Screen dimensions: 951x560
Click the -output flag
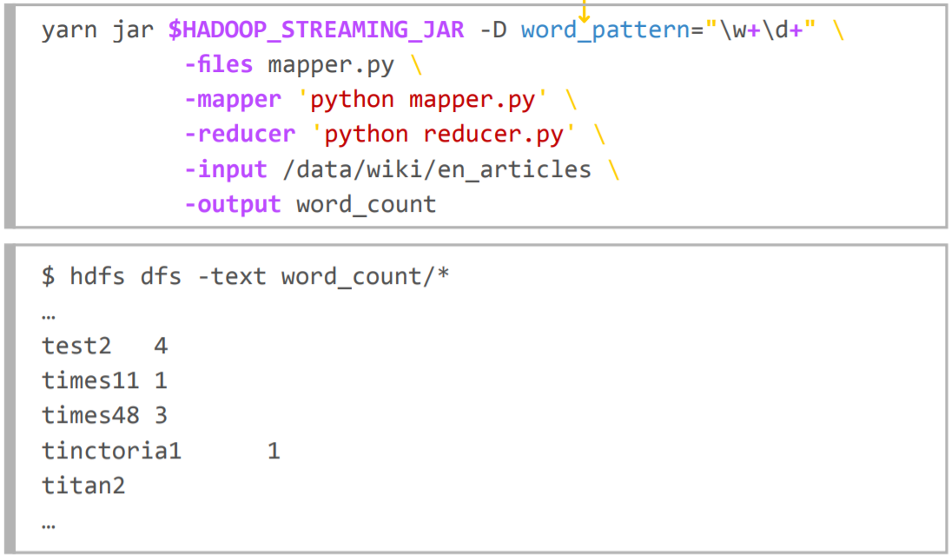pyautogui.click(x=232, y=204)
